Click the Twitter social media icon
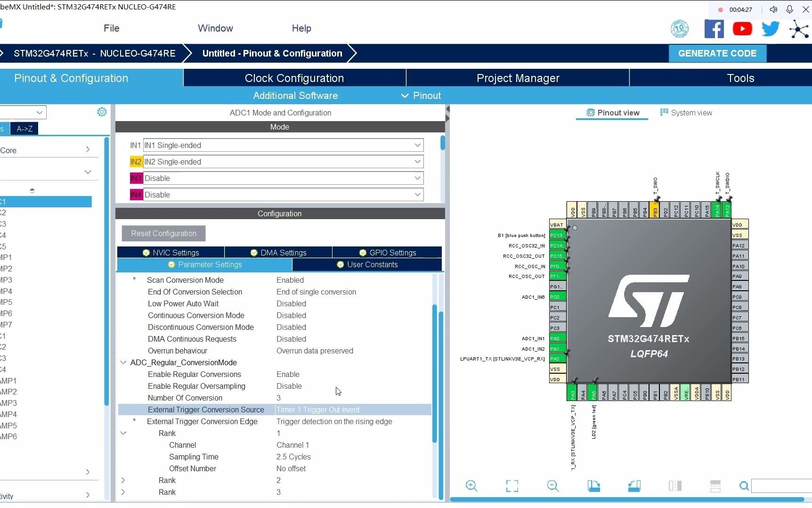Viewport: 812px width, 508px height. click(x=771, y=28)
